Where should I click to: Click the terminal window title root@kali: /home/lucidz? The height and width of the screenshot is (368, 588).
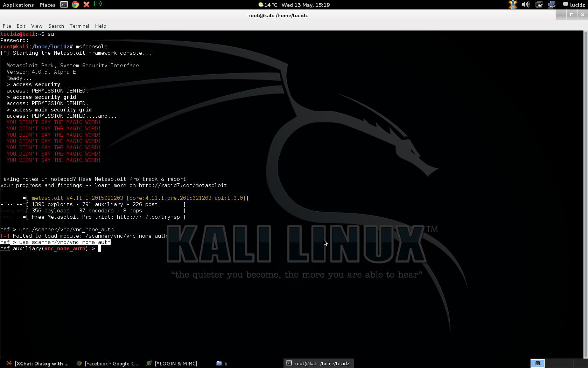[x=278, y=15]
